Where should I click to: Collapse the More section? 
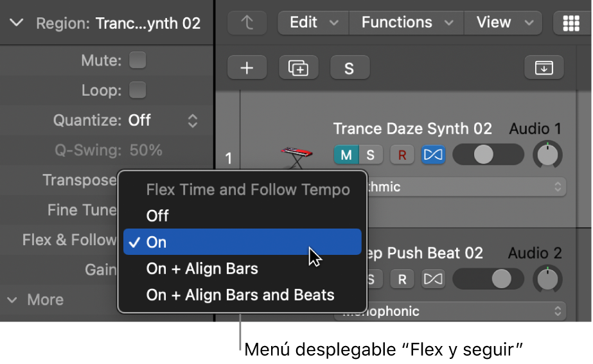12,300
